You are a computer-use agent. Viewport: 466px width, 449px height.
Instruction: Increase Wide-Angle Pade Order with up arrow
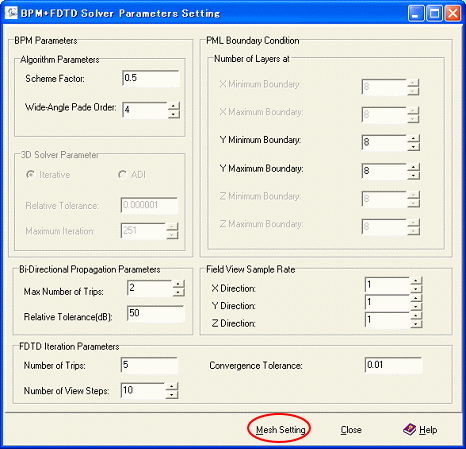(x=174, y=106)
